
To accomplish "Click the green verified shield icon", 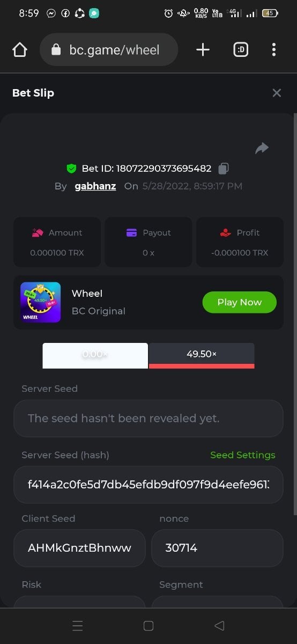I will click(x=71, y=169).
